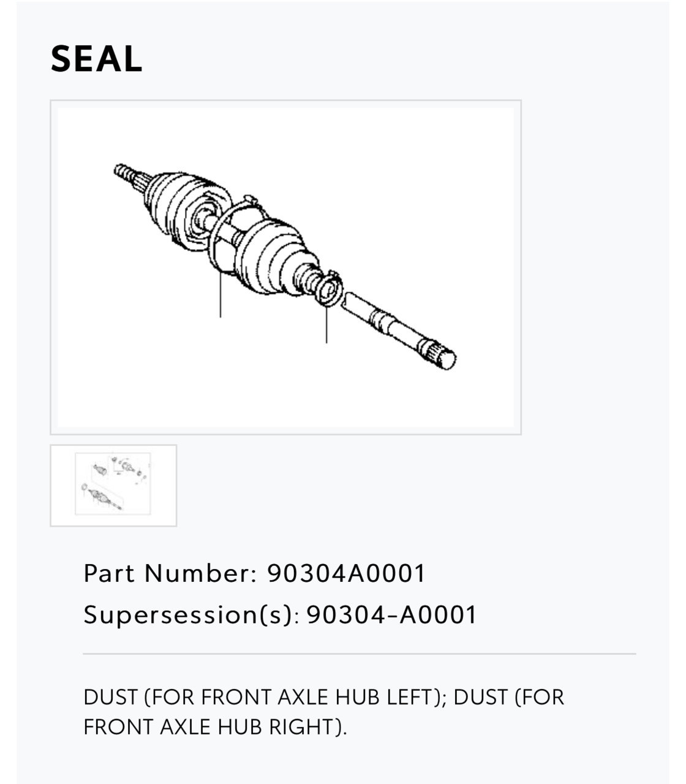Click part number value 90304A0001

pos(346,573)
